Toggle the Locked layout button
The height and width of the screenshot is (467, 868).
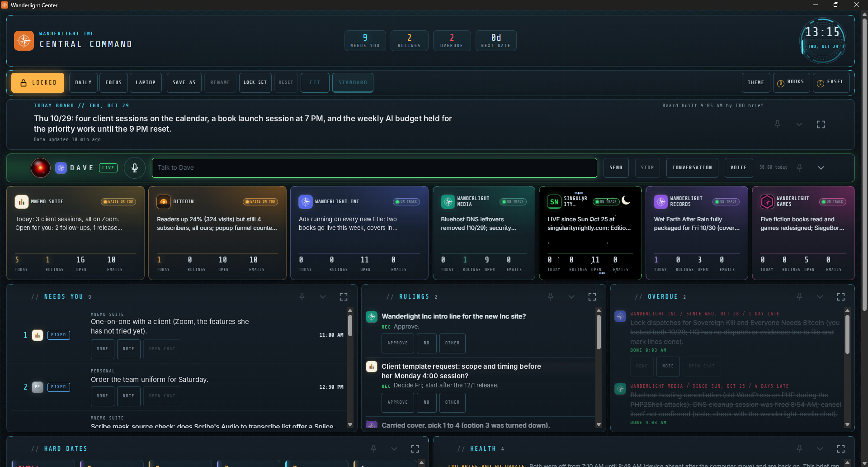38,83
